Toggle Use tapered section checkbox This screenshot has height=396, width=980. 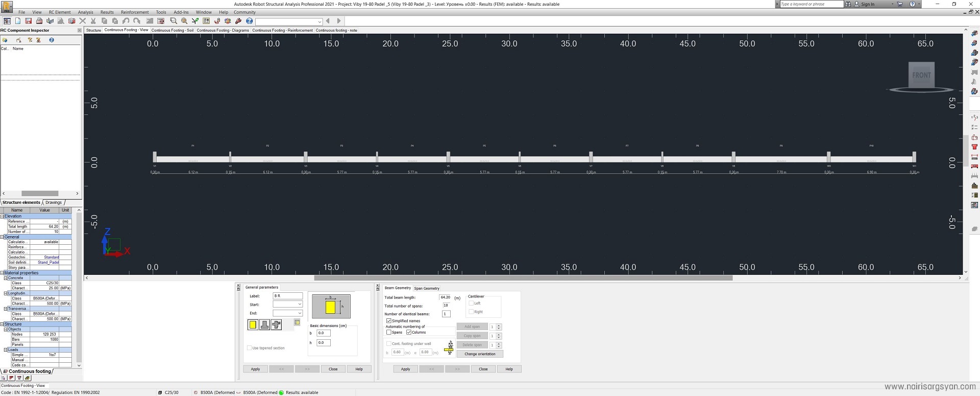(x=249, y=348)
